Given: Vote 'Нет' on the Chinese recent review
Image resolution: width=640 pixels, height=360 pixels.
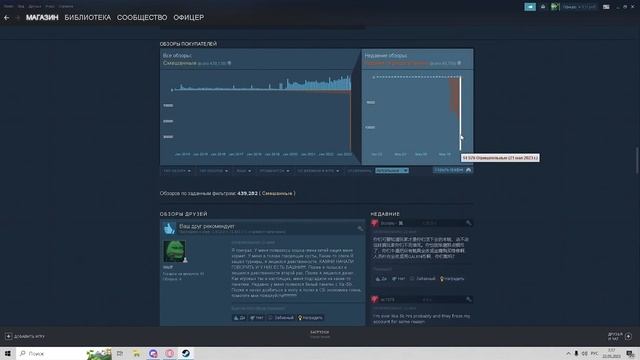Looking at the screenshot, I should [x=398, y=279].
